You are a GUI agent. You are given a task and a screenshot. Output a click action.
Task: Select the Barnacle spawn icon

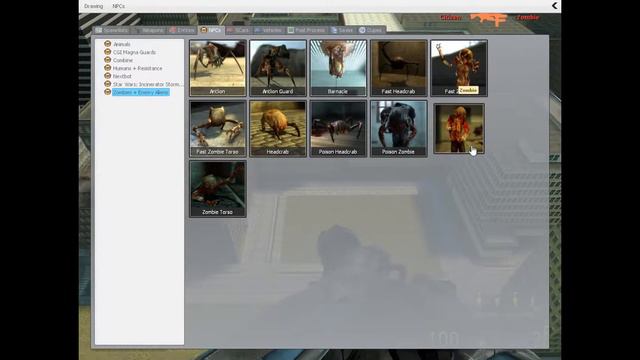pyautogui.click(x=338, y=68)
